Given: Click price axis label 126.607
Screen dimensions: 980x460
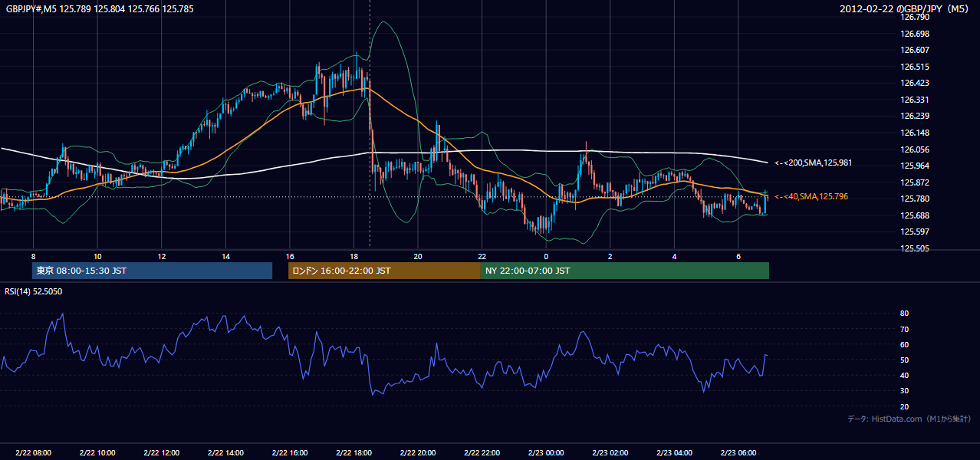Looking at the screenshot, I should pyautogui.click(x=915, y=50).
